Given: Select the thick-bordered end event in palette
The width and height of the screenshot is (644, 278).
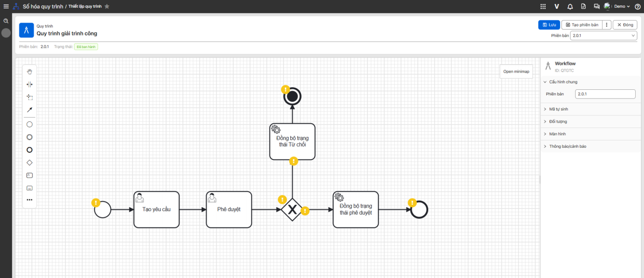Looking at the screenshot, I should (x=29, y=150).
